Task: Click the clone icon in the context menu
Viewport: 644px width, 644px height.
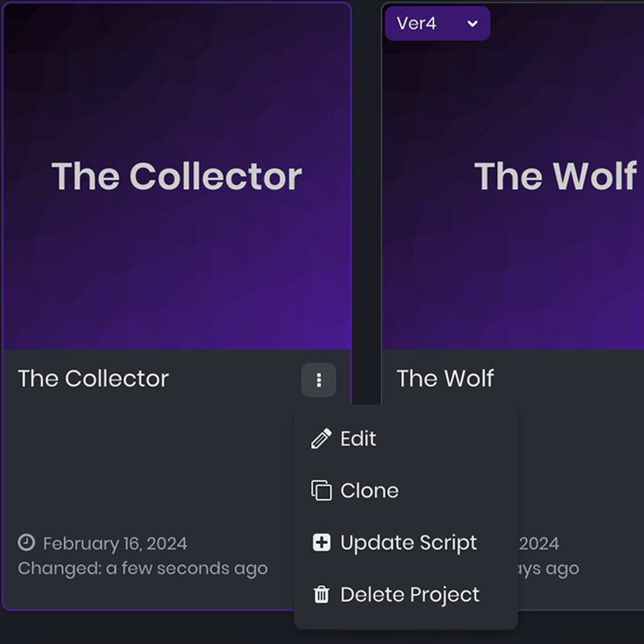Action: pyautogui.click(x=321, y=491)
